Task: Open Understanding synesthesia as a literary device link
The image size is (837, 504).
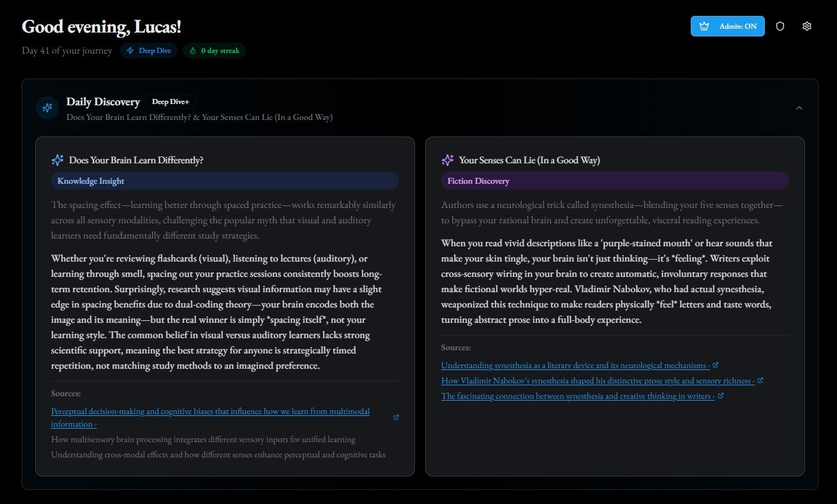Action: click(575, 366)
